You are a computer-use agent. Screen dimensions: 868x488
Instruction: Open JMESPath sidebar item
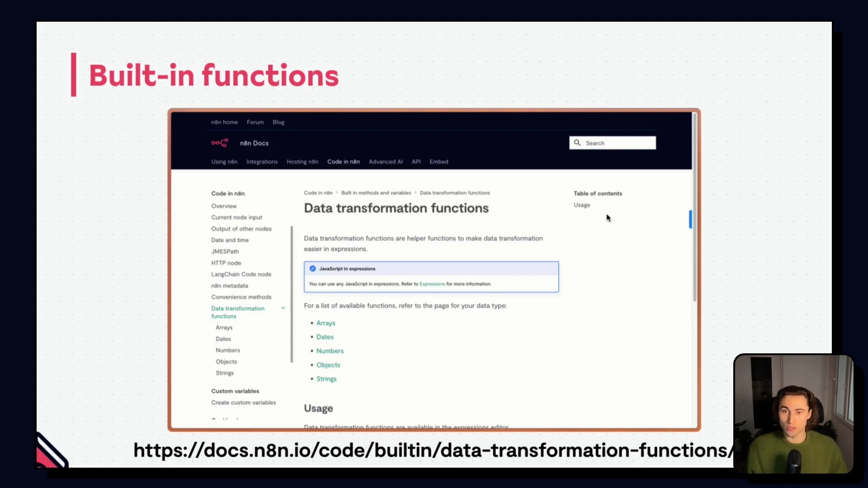[225, 252]
